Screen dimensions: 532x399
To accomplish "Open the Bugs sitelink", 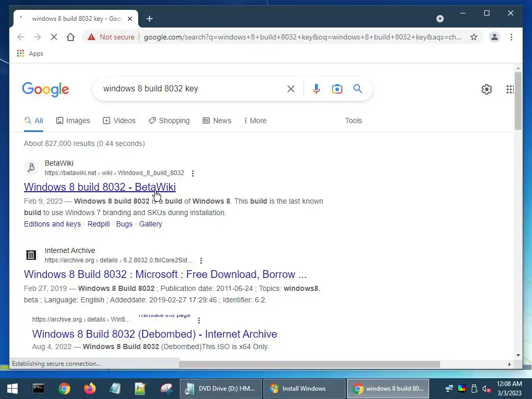I will coord(124,224).
